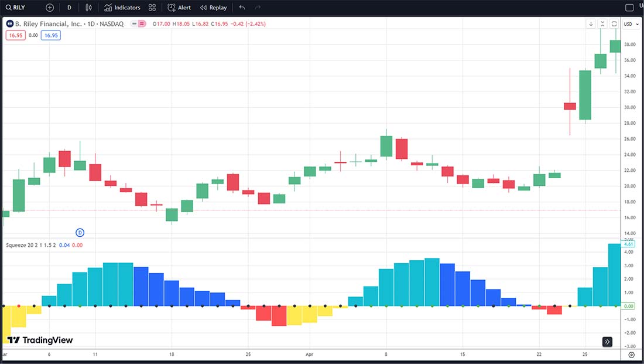The image size is (644, 364).
Task: Click the plus icon to compare symbols
Action: click(50, 8)
